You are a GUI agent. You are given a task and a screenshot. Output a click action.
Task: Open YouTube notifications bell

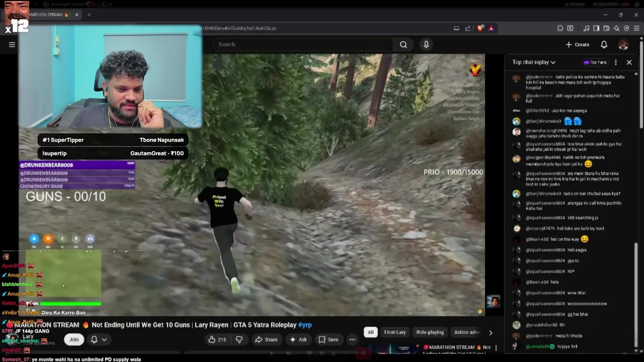click(604, 44)
